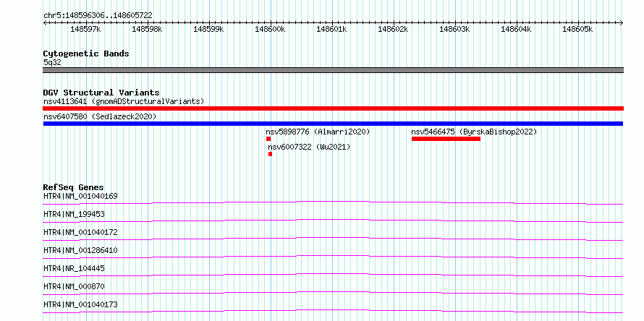Click the gray 5q32 cytogenetic band bar
644x321 pixels.
click(x=333, y=70)
